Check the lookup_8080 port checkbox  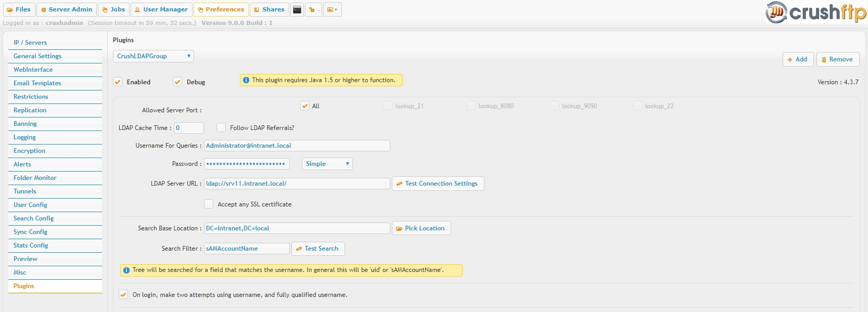471,106
